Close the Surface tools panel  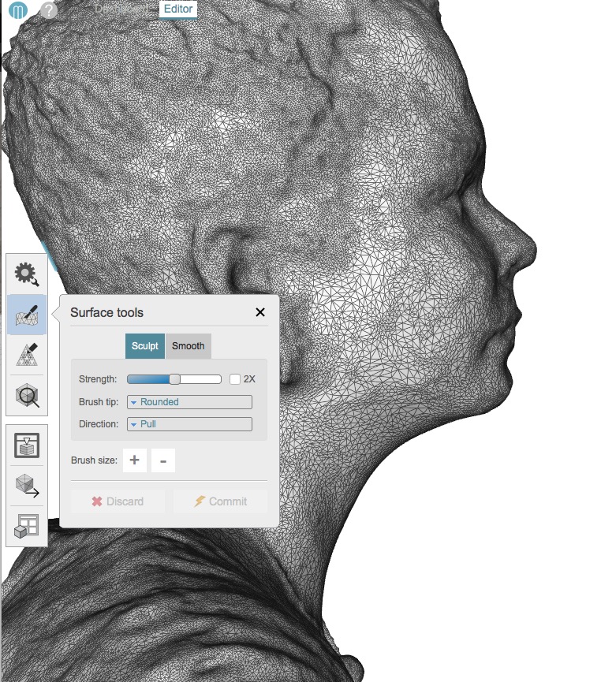point(260,312)
